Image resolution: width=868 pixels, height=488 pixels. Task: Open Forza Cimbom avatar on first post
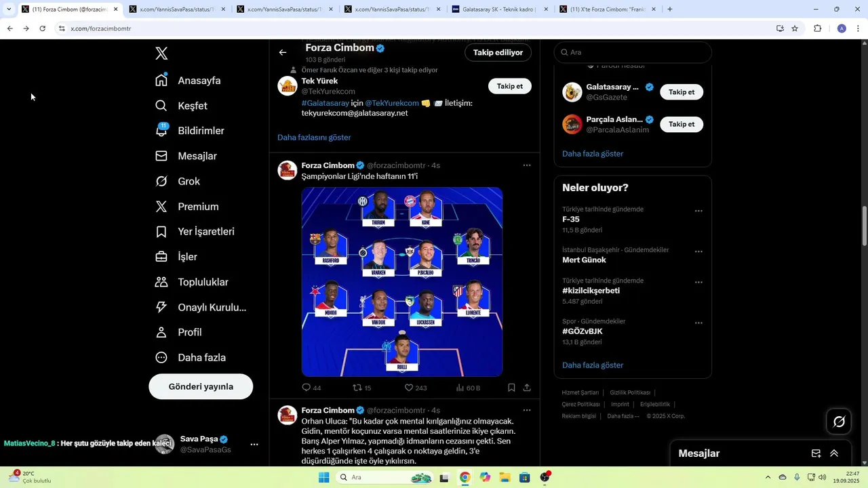point(288,170)
